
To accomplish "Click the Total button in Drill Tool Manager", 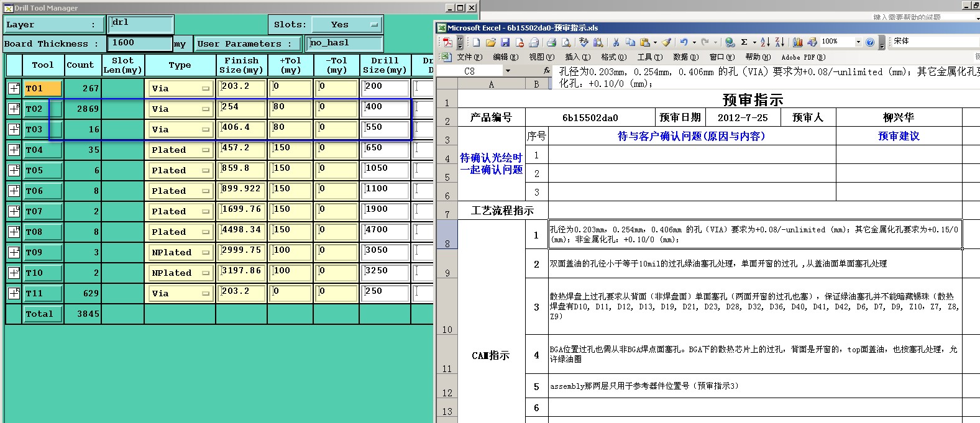I will click(x=43, y=314).
